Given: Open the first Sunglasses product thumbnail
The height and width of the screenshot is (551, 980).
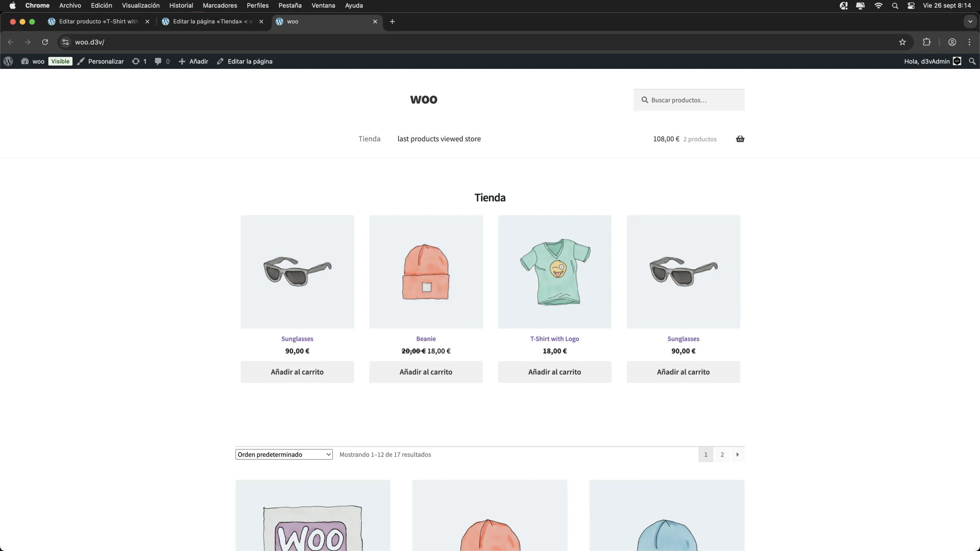Looking at the screenshot, I should click(x=297, y=272).
